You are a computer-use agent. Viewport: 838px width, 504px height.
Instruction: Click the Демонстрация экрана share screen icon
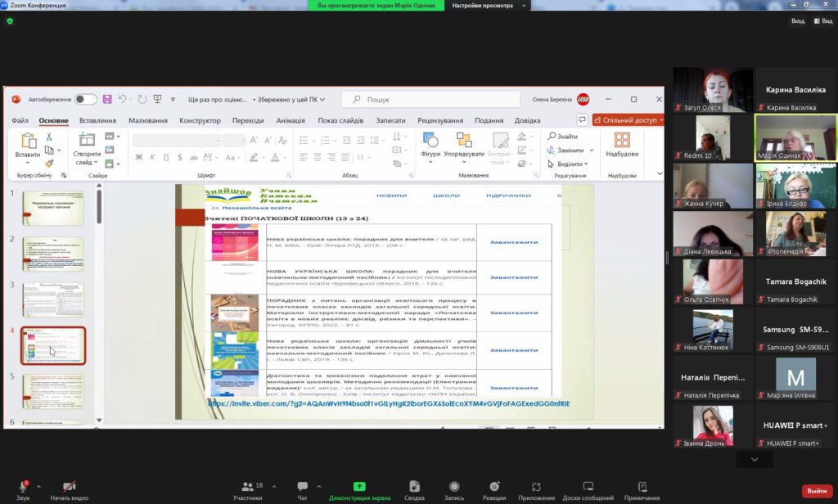(359, 486)
